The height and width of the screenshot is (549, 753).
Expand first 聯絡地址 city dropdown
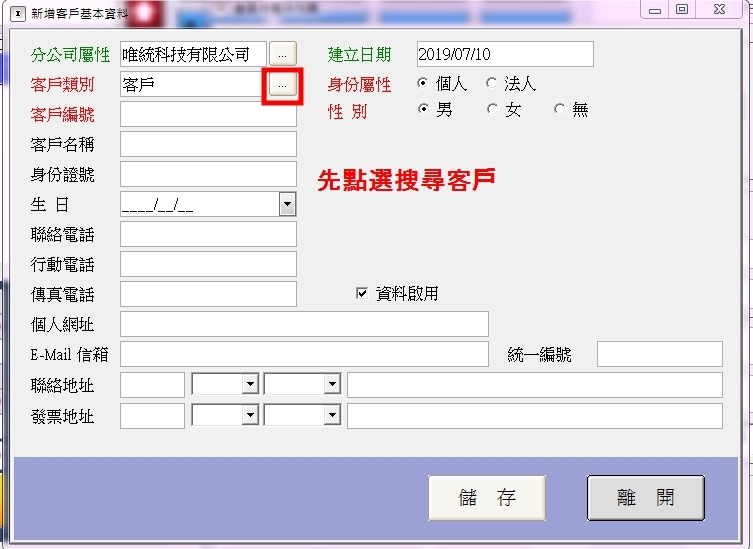249,384
